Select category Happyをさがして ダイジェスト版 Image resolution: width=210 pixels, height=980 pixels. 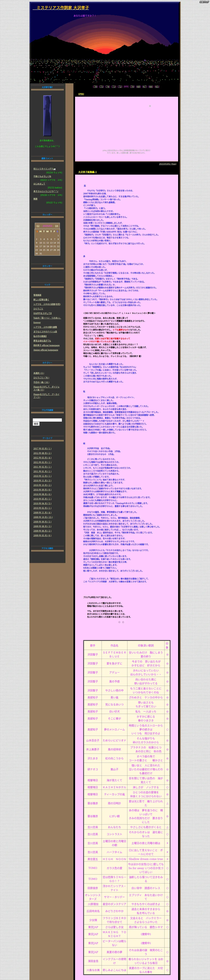coord(46,388)
